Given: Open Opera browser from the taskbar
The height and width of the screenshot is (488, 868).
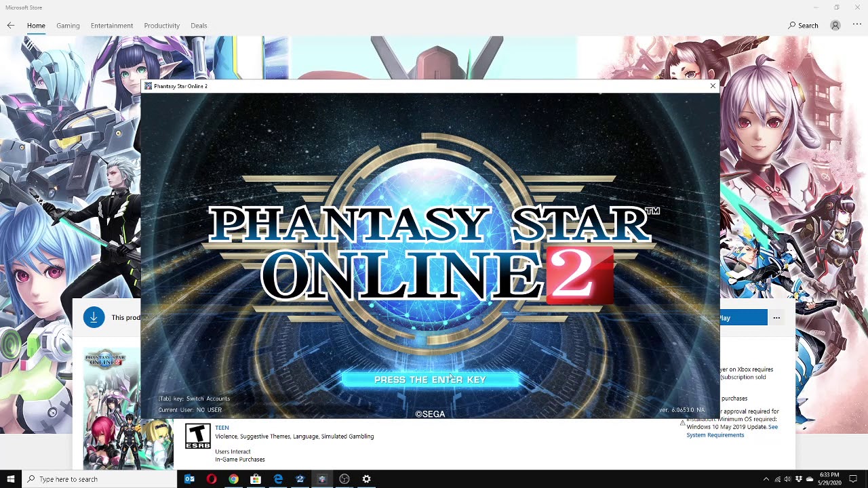Looking at the screenshot, I should [212, 479].
